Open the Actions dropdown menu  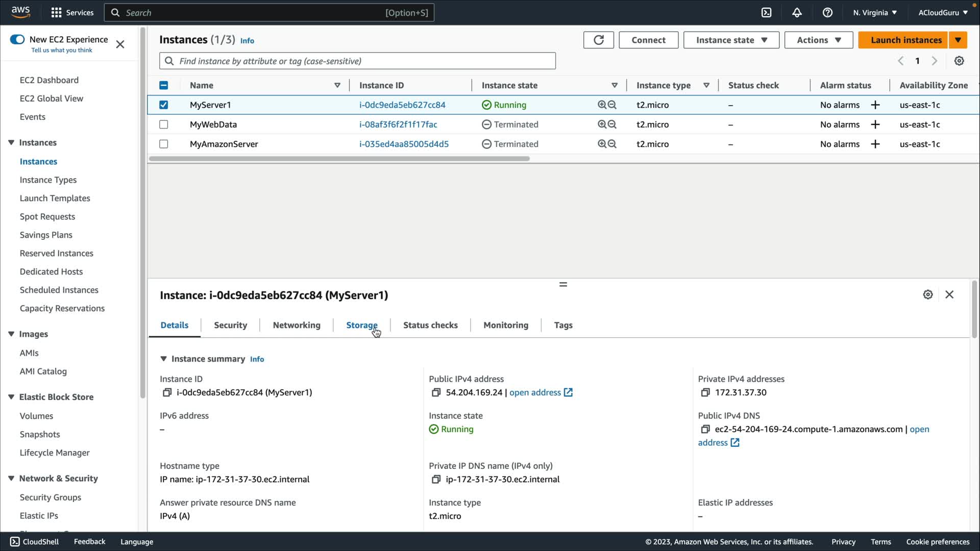[x=818, y=40]
